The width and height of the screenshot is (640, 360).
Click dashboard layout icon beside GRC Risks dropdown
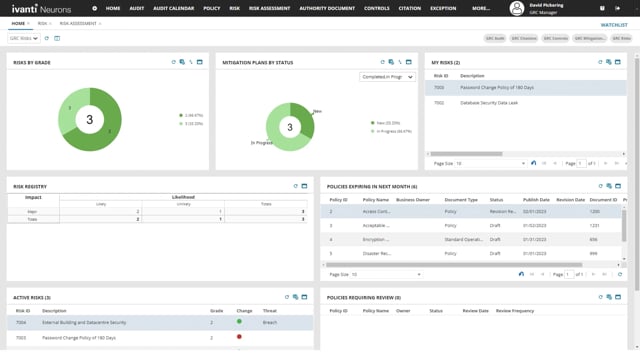point(57,38)
